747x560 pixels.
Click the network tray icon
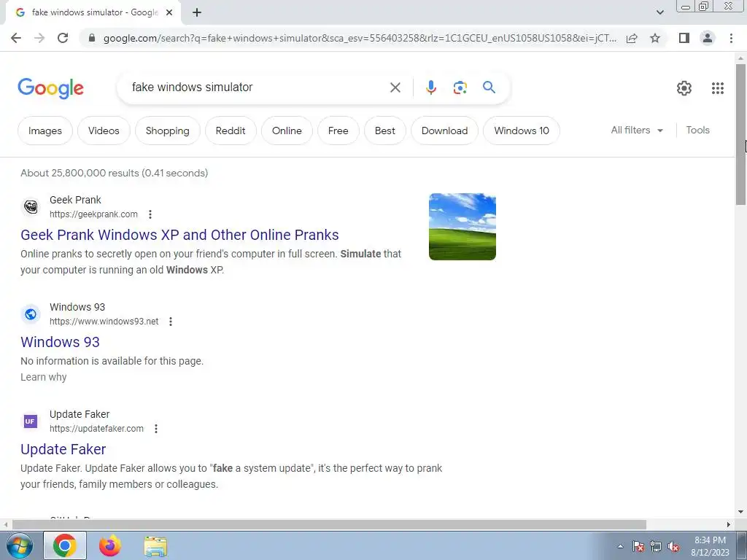(x=656, y=547)
